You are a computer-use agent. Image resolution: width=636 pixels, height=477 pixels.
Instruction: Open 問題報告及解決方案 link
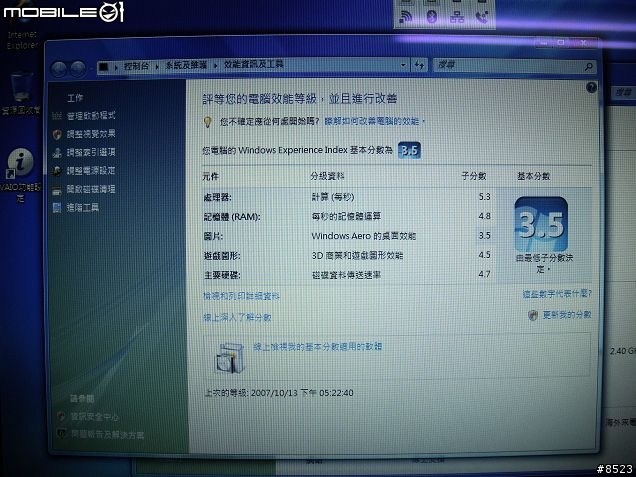[x=107, y=434]
